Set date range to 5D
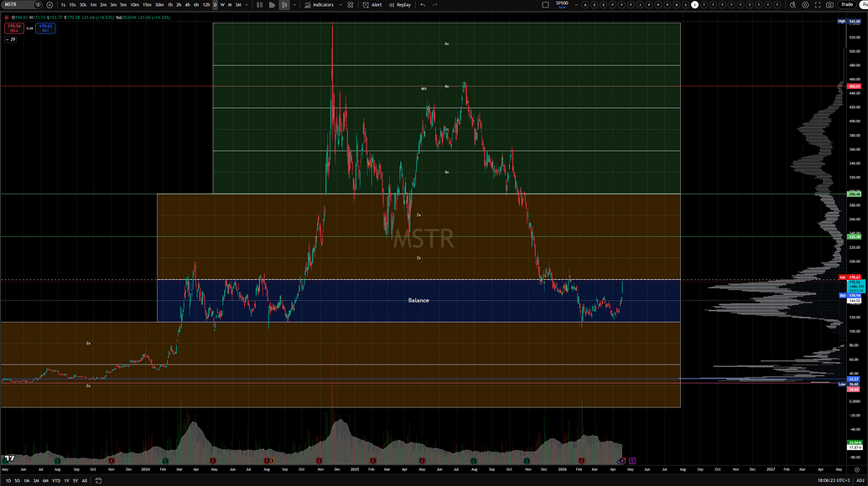Screen dimensions: 868x486 point(17,480)
